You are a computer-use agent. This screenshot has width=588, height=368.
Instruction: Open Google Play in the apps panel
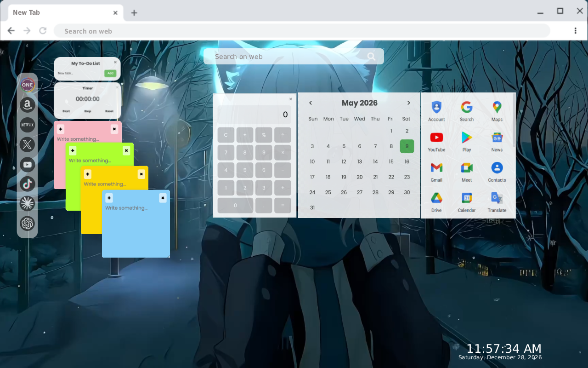(x=467, y=142)
